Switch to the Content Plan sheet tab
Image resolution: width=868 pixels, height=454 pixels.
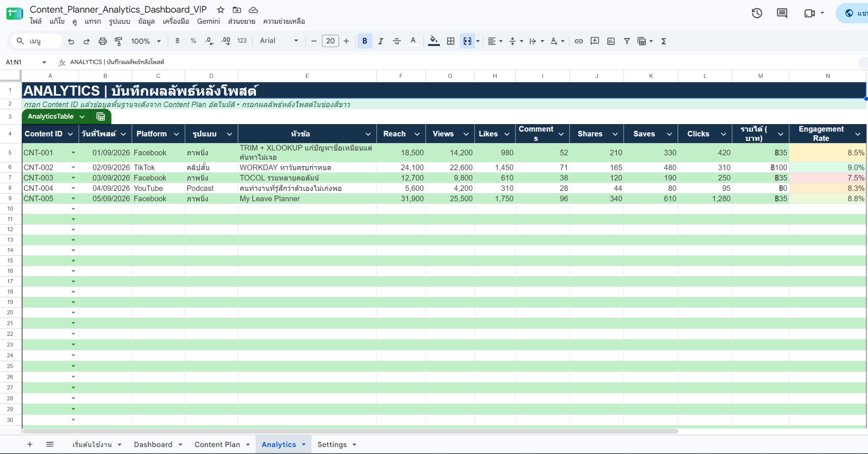[217, 444]
